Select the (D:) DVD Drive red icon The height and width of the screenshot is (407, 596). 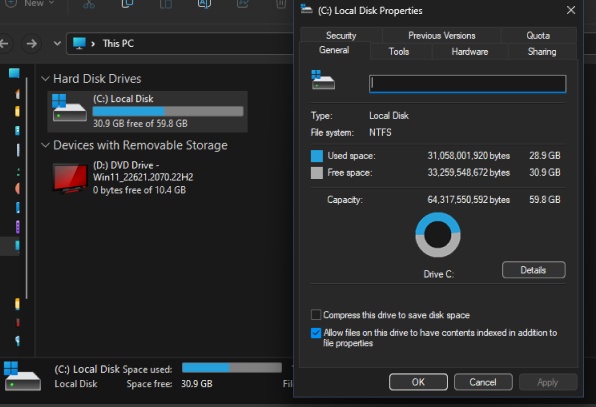click(x=70, y=178)
